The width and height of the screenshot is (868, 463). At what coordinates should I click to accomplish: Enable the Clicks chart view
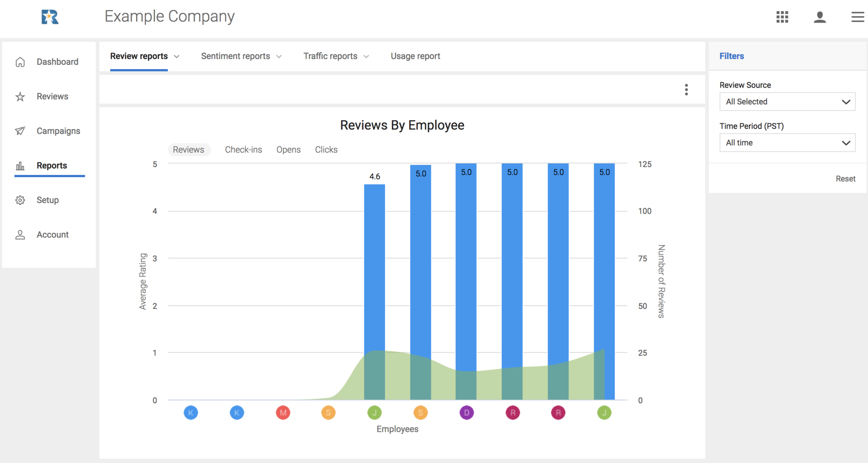(x=326, y=150)
